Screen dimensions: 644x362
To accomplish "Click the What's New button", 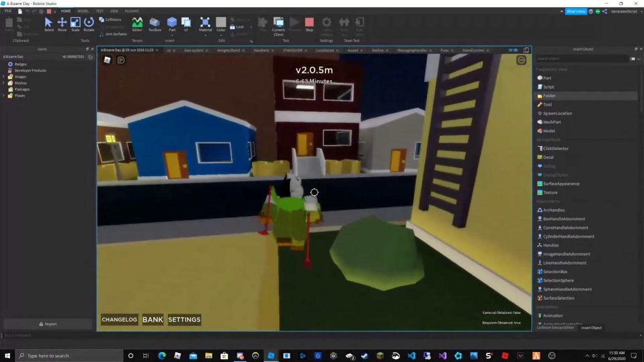I will 576,11.
